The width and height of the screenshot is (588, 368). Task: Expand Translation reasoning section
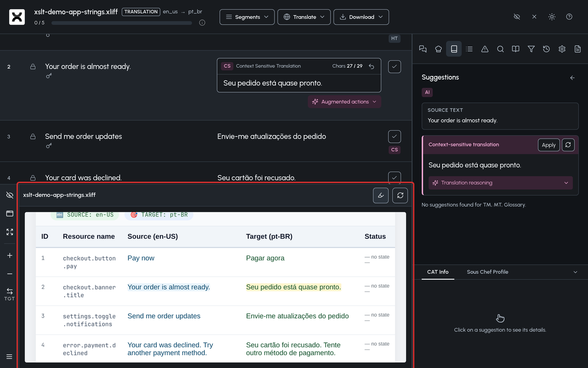point(500,183)
